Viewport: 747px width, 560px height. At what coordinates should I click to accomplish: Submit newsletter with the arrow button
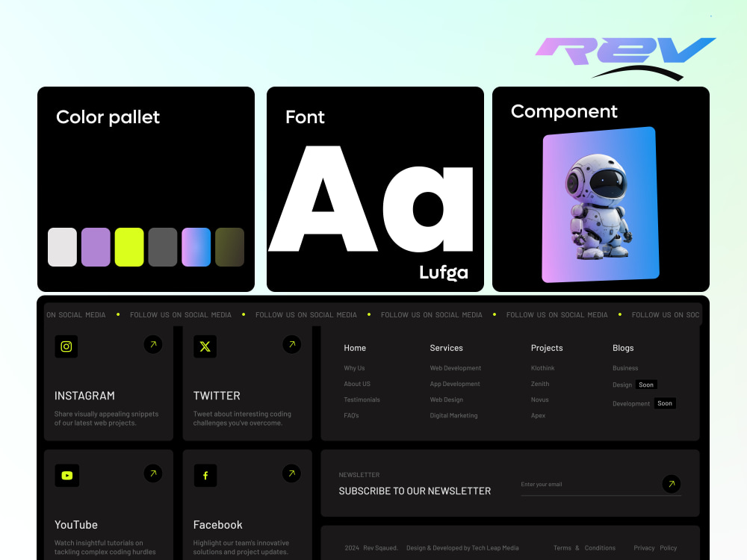pyautogui.click(x=672, y=484)
